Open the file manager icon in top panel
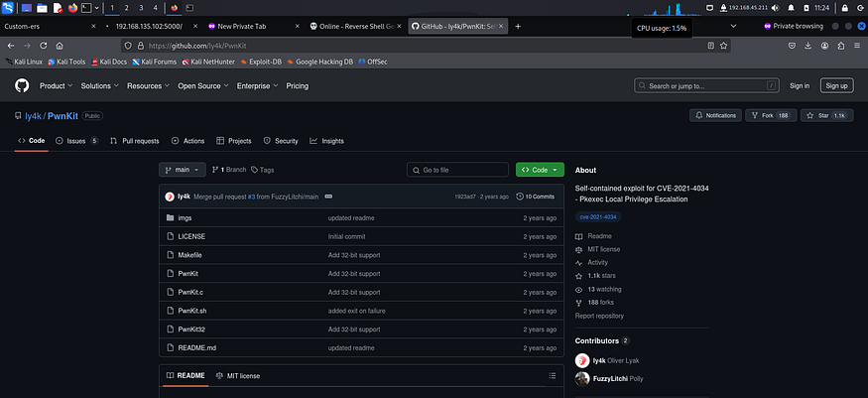Image resolution: width=868 pixels, height=398 pixels. [x=42, y=8]
